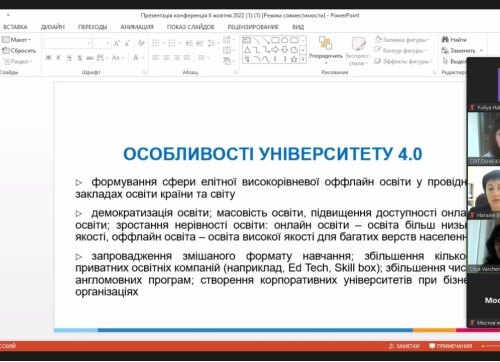Open the Переходы tab

92,27
